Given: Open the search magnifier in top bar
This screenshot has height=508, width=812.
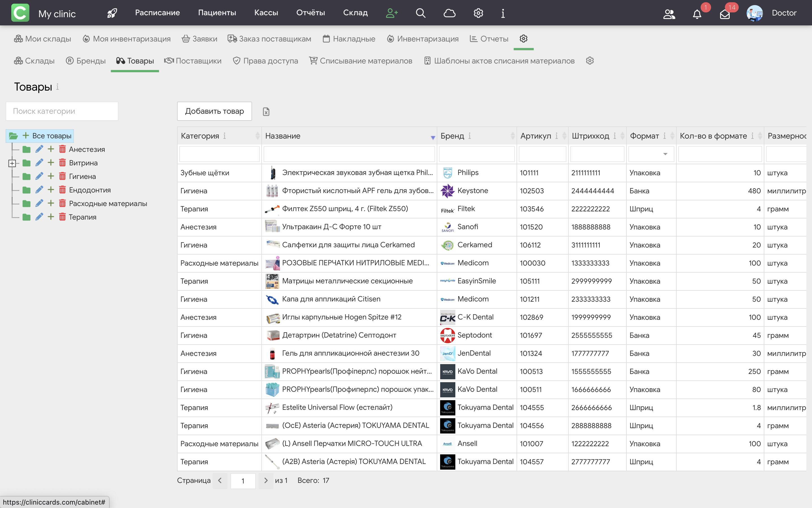Looking at the screenshot, I should point(420,13).
